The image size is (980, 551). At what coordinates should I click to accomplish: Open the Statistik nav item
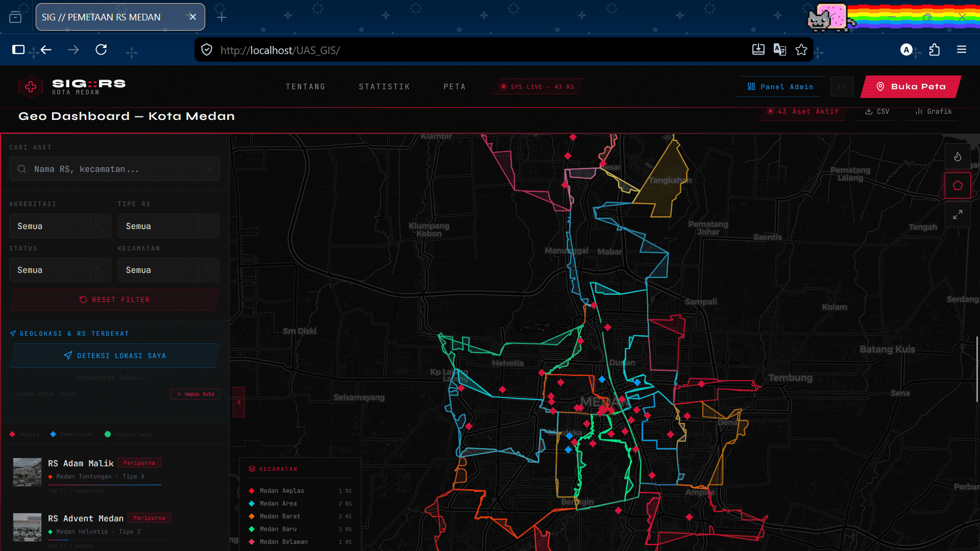click(x=384, y=87)
